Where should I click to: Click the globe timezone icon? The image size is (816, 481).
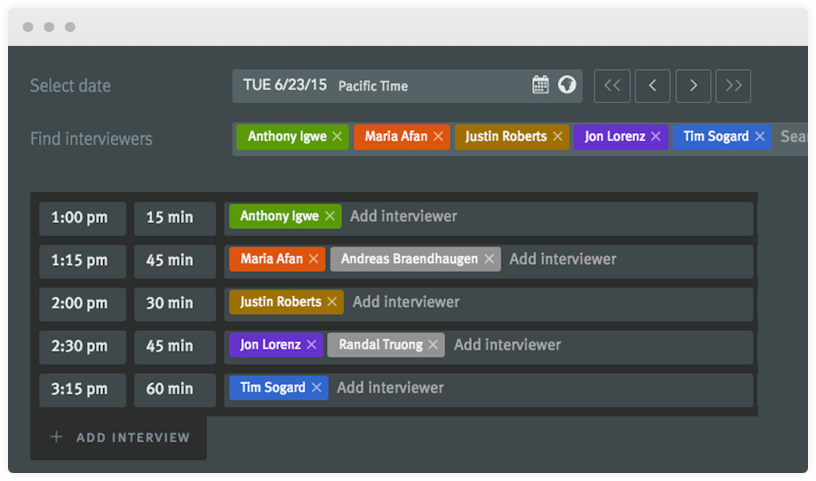[567, 85]
